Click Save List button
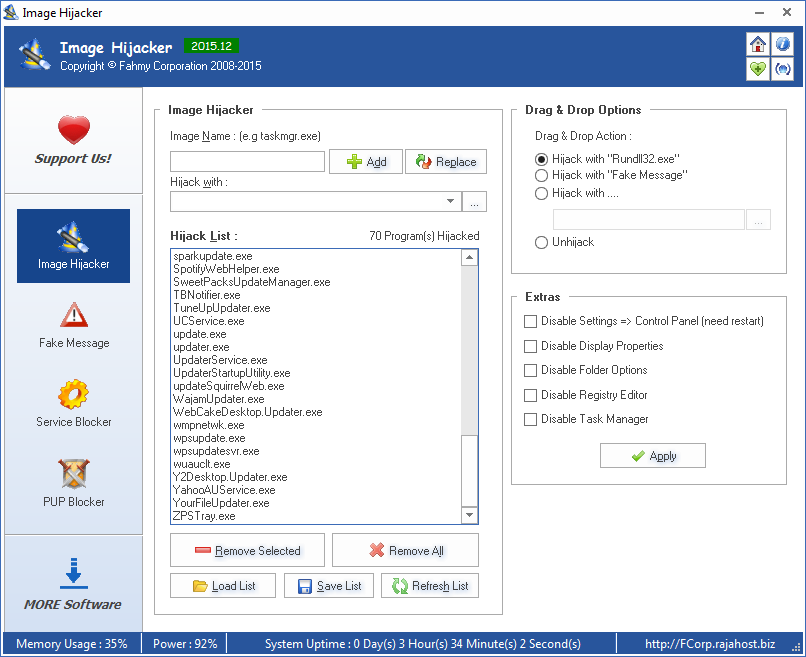This screenshot has width=806, height=657. click(328, 586)
